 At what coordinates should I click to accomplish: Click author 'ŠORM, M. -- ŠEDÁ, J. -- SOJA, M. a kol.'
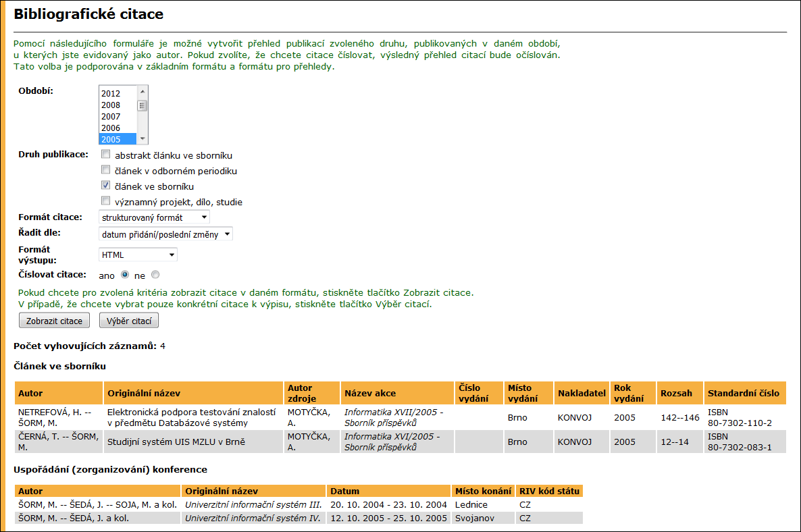click(x=97, y=504)
